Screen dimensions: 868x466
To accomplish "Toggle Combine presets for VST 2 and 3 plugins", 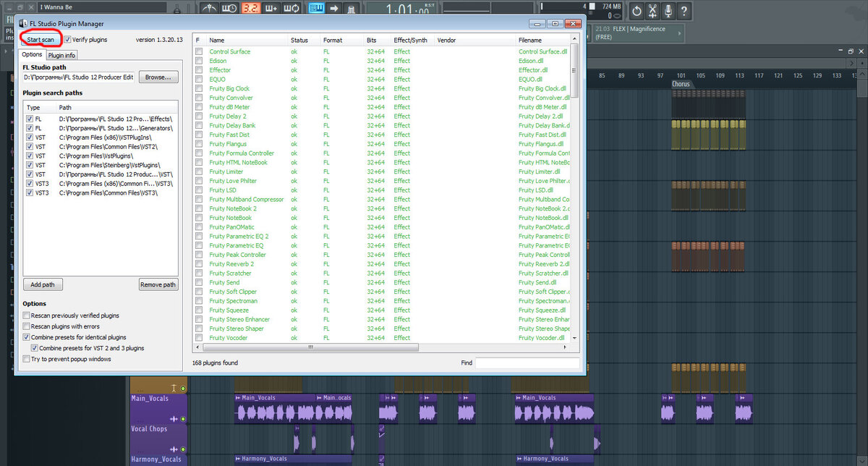I will (35, 348).
